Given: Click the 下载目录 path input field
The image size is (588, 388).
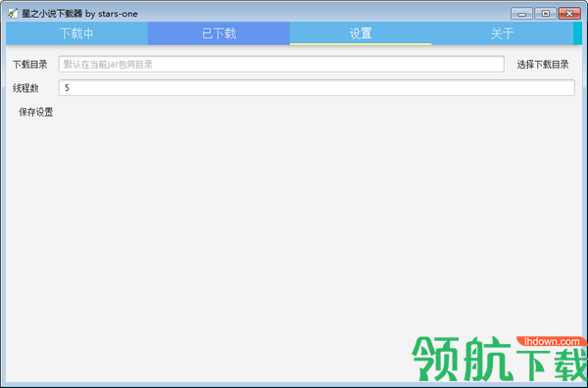Looking at the screenshot, I should (x=281, y=65).
